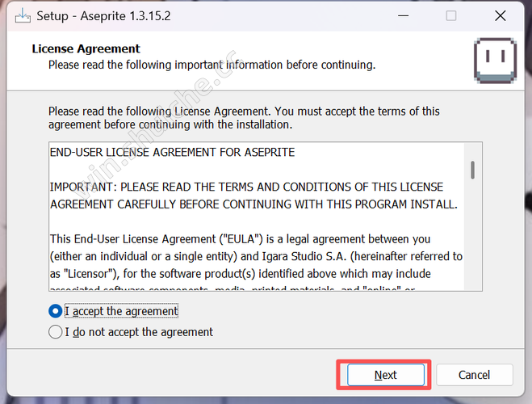Cancel the Aseprite setup
532x404 pixels.
coord(474,375)
